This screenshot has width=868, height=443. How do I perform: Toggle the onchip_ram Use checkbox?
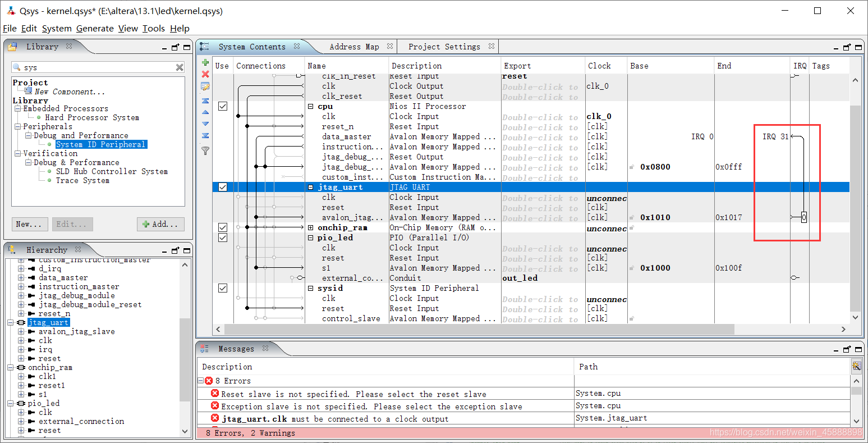[x=223, y=227]
